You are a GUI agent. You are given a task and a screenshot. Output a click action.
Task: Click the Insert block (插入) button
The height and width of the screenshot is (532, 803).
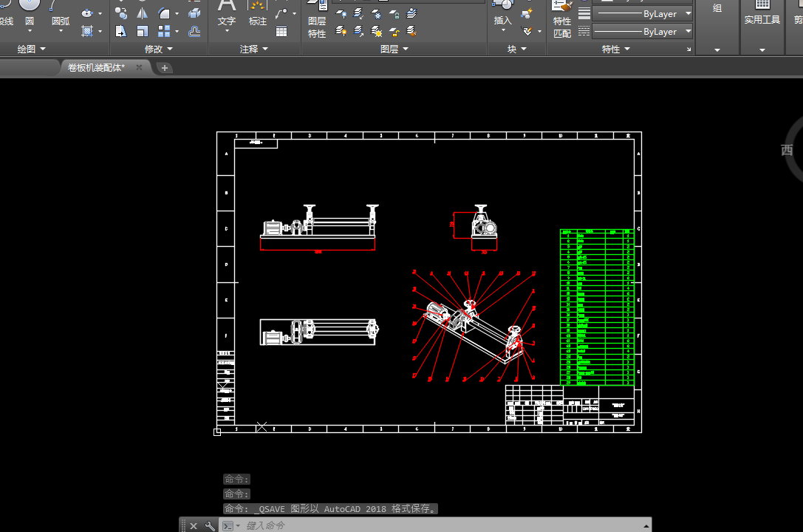(x=502, y=14)
